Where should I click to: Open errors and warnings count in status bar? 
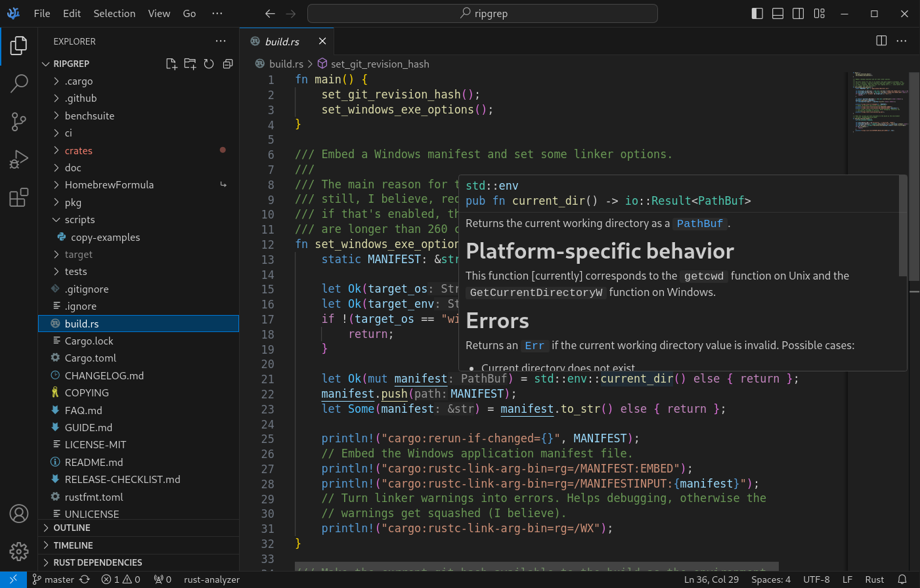[x=121, y=579]
